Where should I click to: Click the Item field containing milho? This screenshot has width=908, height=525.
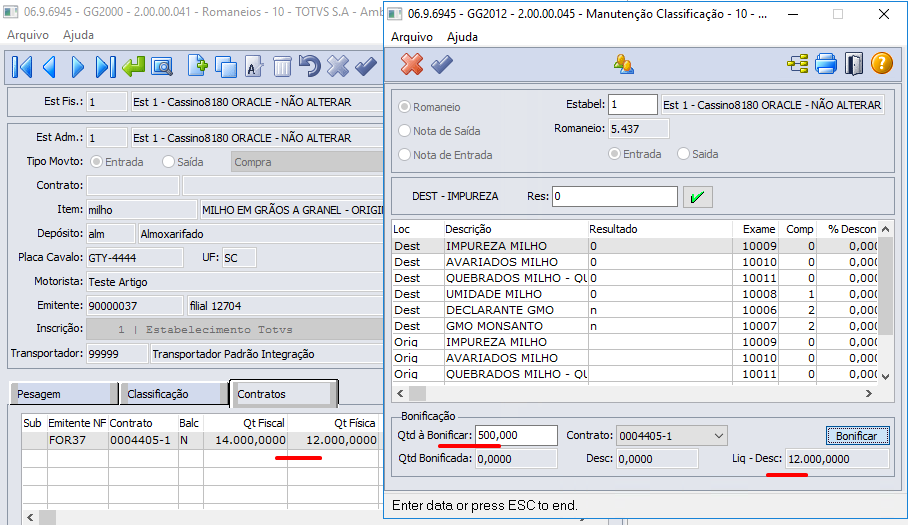(141, 210)
